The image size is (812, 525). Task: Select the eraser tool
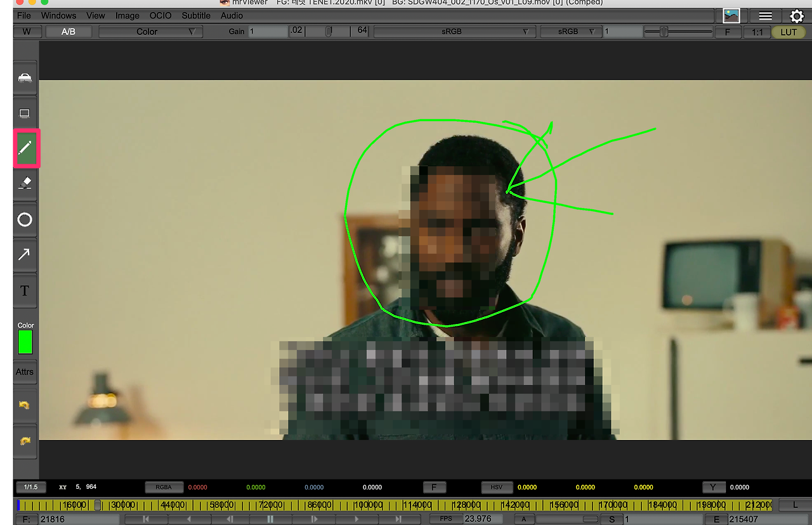[x=25, y=184]
